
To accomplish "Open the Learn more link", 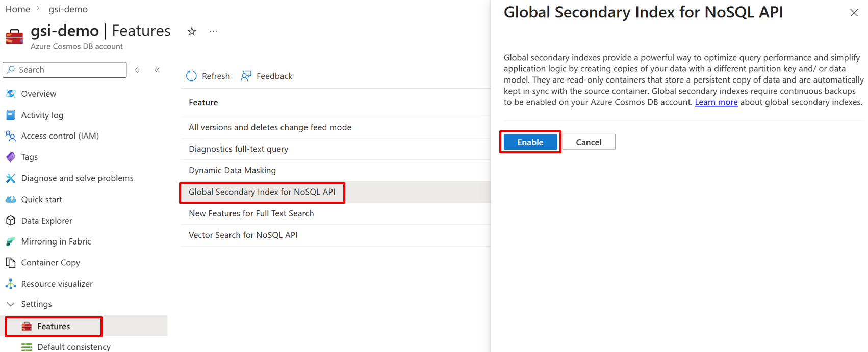I will tap(716, 102).
